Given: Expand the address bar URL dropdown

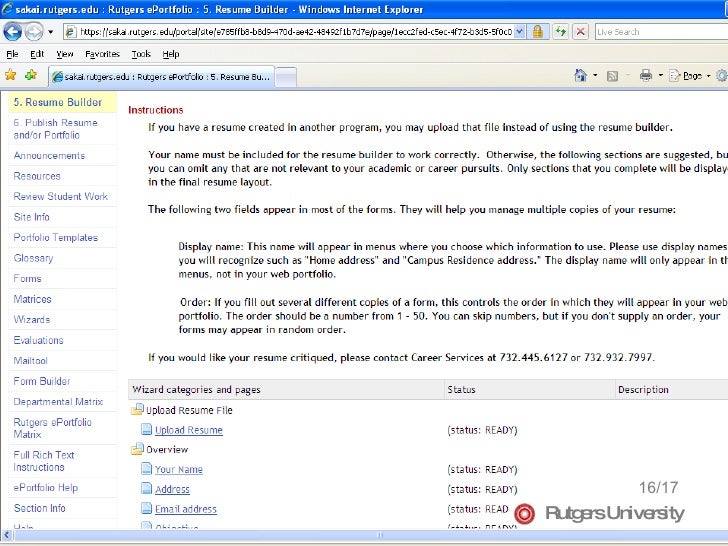Looking at the screenshot, I should click(520, 32).
